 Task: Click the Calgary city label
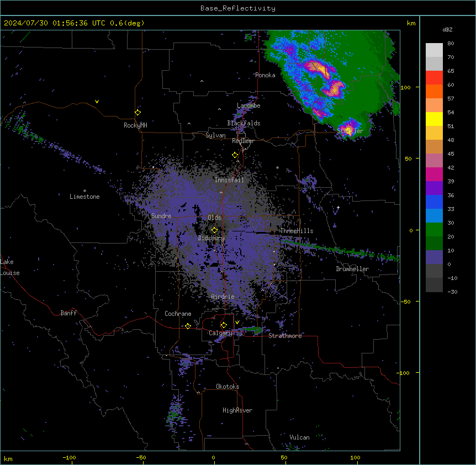click(220, 333)
